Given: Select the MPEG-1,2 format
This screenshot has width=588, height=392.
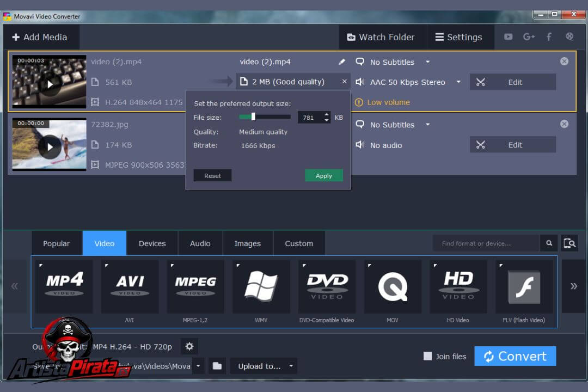Looking at the screenshot, I should pos(195,287).
